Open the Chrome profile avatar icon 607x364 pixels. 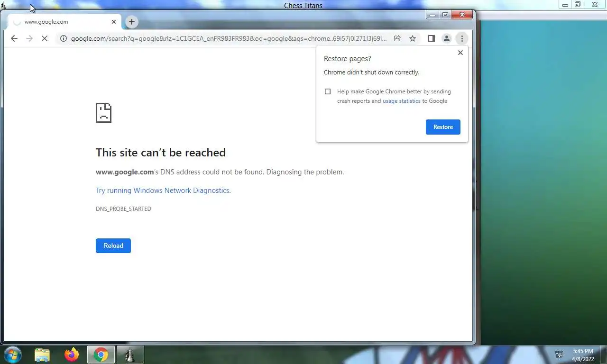pos(446,38)
